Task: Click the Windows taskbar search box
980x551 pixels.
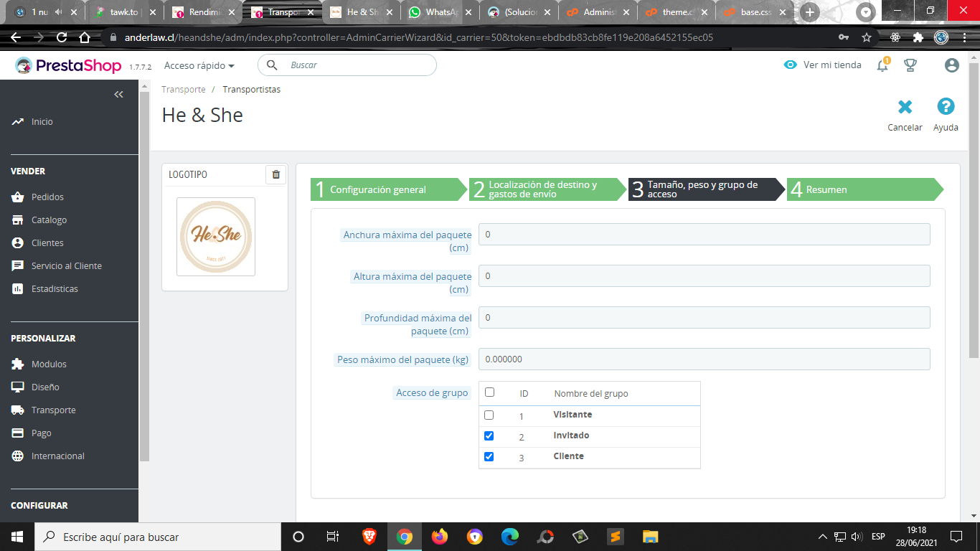Action: (157, 537)
